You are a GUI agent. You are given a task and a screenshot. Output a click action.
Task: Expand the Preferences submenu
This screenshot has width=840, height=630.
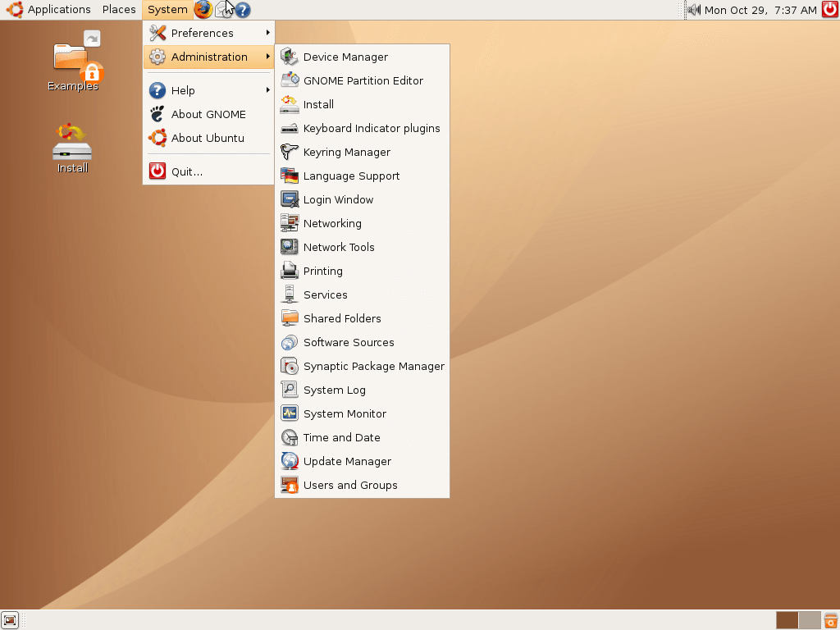(209, 33)
